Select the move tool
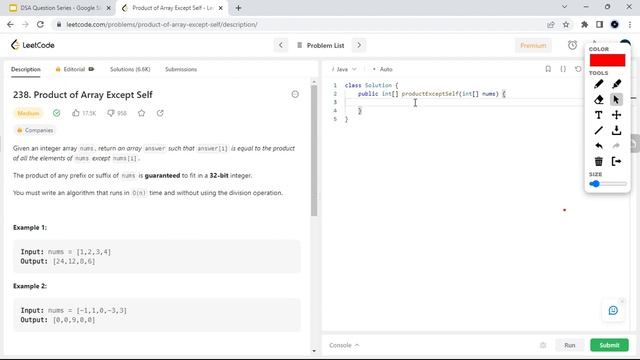The height and width of the screenshot is (360, 640). point(616,115)
